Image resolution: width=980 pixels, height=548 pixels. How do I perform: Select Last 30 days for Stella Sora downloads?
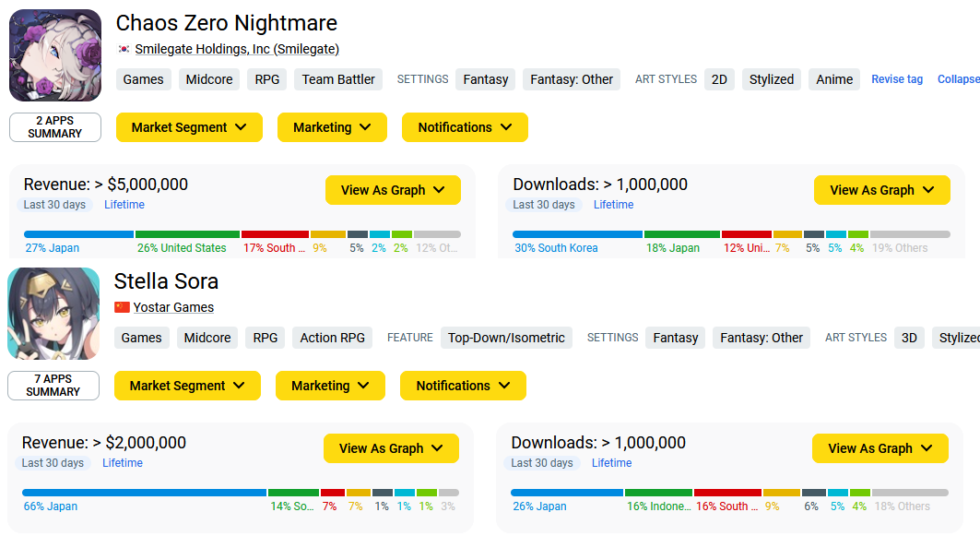point(542,463)
